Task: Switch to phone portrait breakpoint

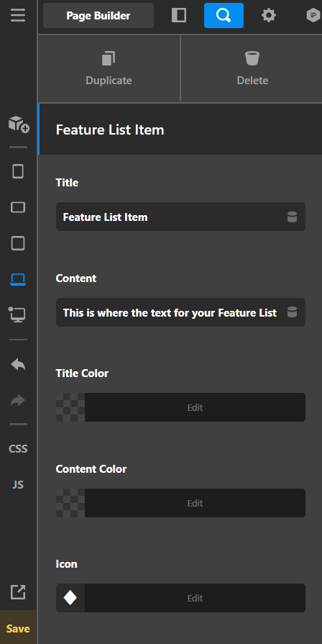Action: tap(18, 171)
